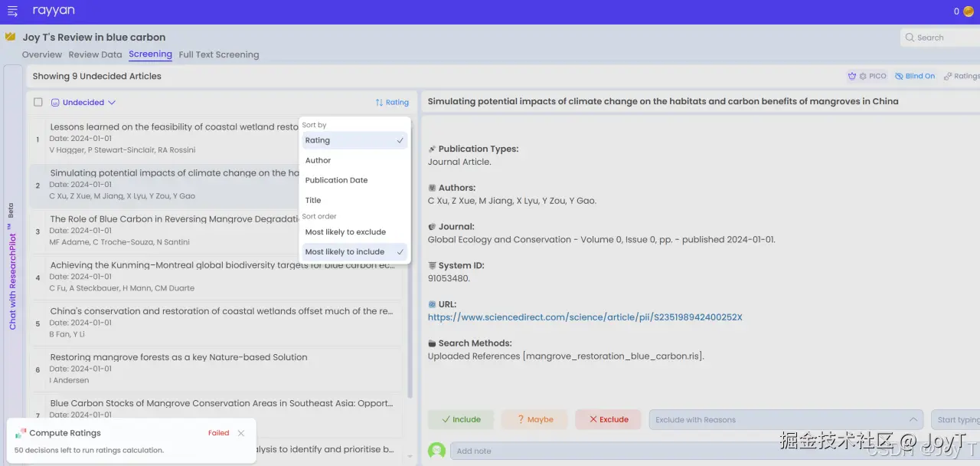980x466 pixels.
Task: Click the Authors section icon
Action: coord(432,188)
